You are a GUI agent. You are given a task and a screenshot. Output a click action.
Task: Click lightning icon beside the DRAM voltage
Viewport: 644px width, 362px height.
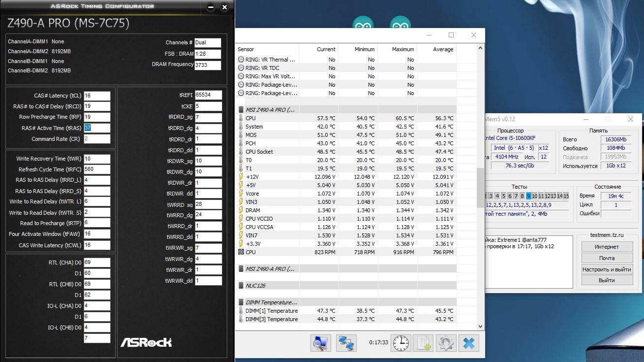pos(241,210)
